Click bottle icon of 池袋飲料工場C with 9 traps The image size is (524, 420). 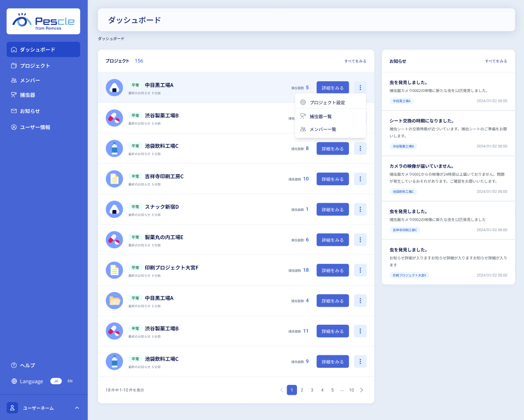point(114,362)
